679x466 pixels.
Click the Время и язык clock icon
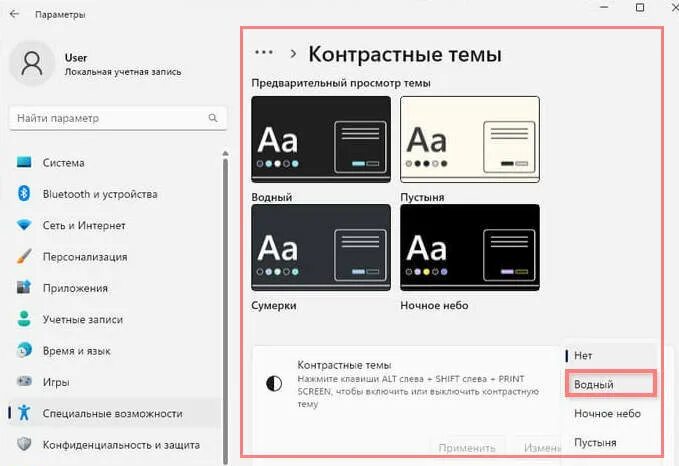(24, 350)
